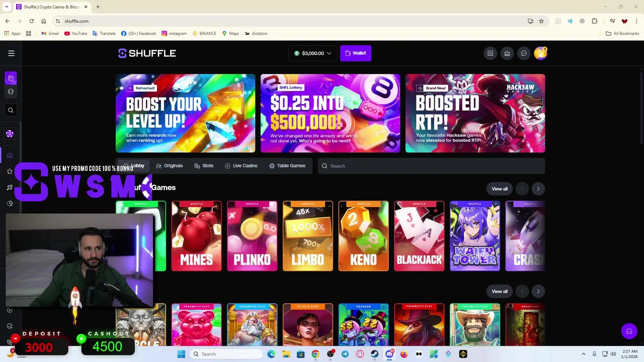Open the pink gummy bear slot thumbnail
The image size is (644, 362).
[196, 325]
